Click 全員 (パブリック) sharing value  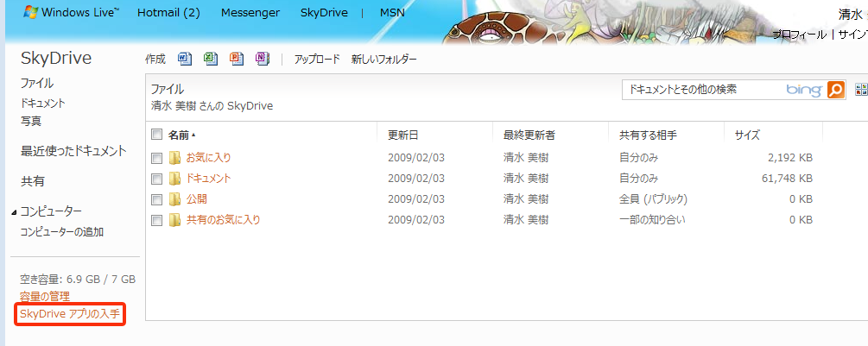(653, 199)
